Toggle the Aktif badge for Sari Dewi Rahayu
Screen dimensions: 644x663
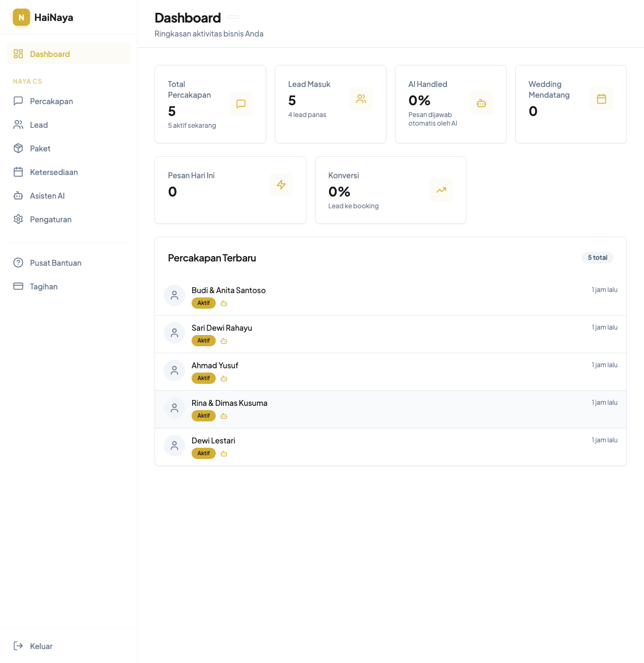pos(203,340)
